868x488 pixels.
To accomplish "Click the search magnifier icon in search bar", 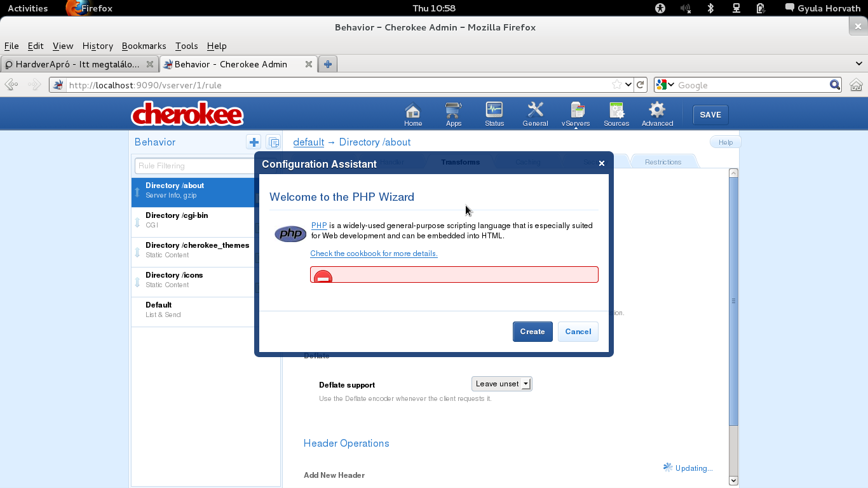I will (x=835, y=85).
